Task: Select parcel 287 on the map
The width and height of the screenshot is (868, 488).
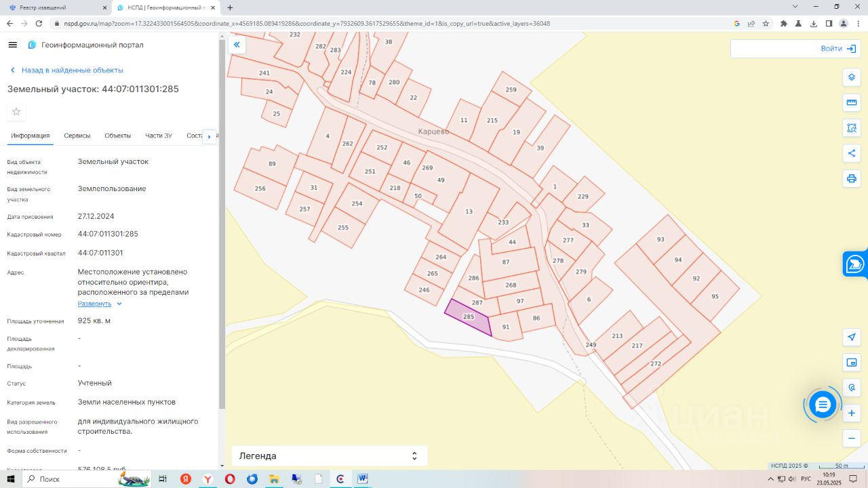Action: pos(477,303)
